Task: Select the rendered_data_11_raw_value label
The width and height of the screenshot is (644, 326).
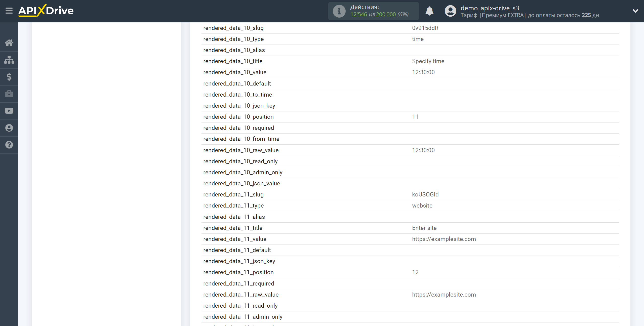Action: point(241,295)
